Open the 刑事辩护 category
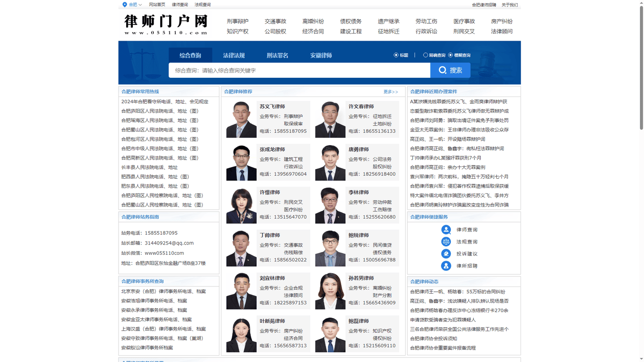644x362 pixels. tap(237, 21)
